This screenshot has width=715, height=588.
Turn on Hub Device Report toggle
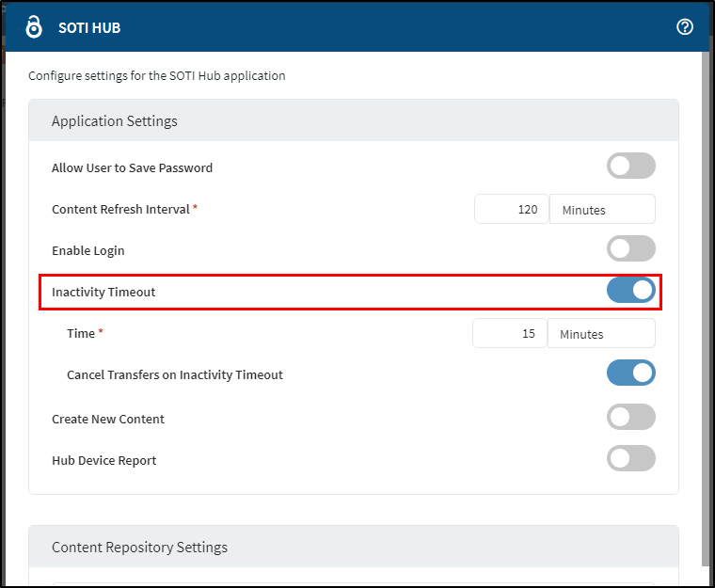630,458
